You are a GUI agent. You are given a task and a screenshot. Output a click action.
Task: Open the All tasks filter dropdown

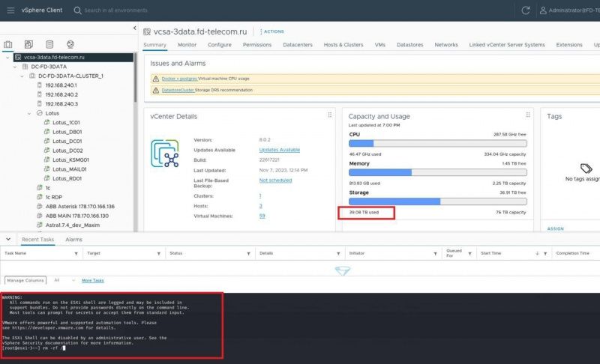click(x=64, y=280)
